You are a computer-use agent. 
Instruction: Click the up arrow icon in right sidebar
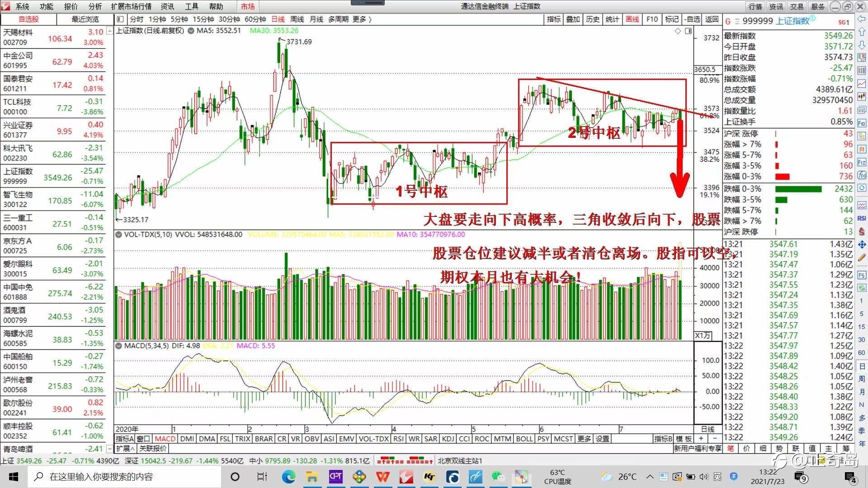point(862,33)
